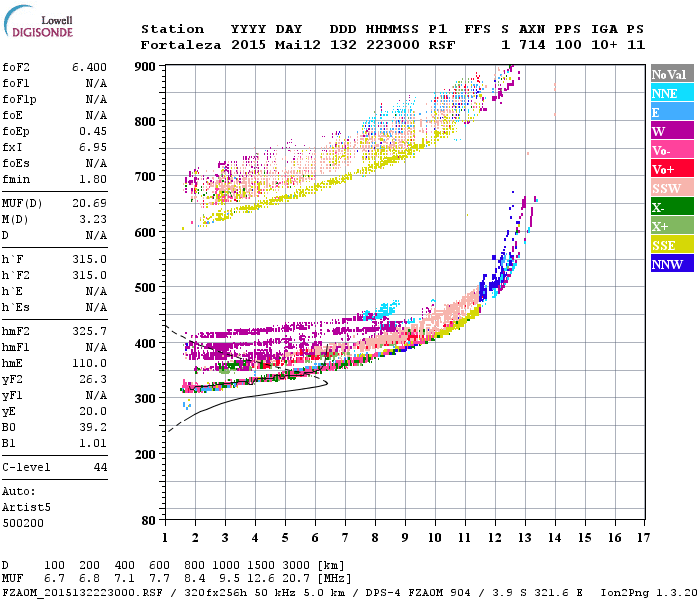
Task: Click the fmin value 1.80
Action: (x=93, y=179)
